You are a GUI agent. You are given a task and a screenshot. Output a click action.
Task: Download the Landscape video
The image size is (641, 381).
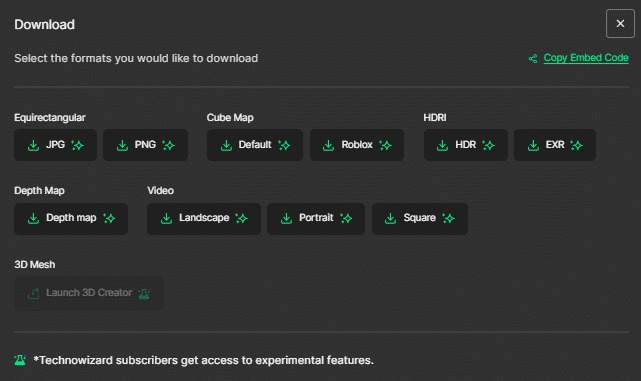pyautogui.click(x=204, y=219)
